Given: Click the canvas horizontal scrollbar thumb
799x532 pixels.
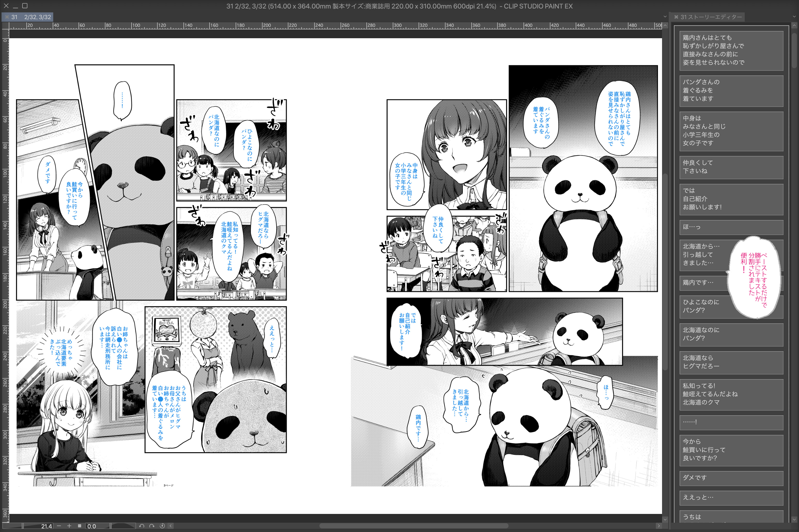Looking at the screenshot, I should [x=413, y=526].
